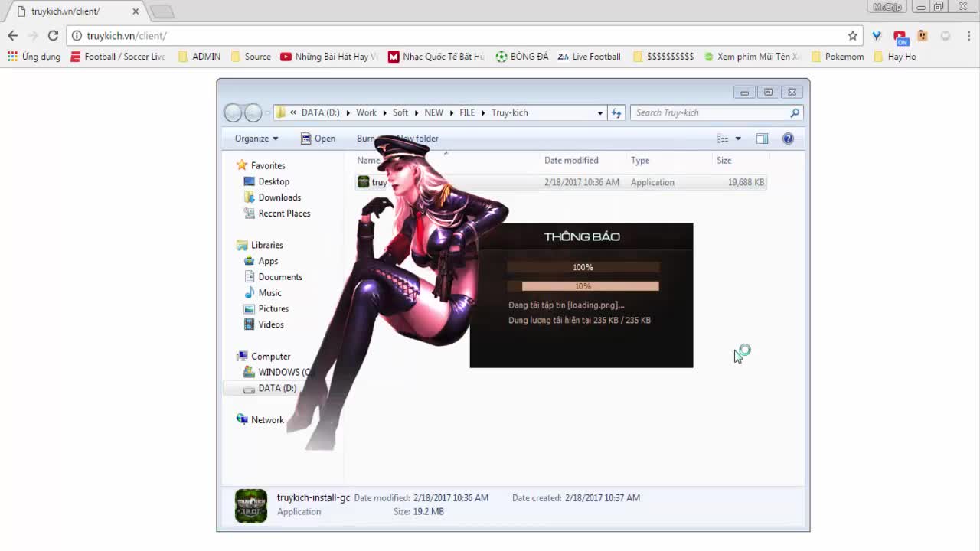Open the Apps library
The width and height of the screenshot is (980, 551).
[x=261, y=261]
